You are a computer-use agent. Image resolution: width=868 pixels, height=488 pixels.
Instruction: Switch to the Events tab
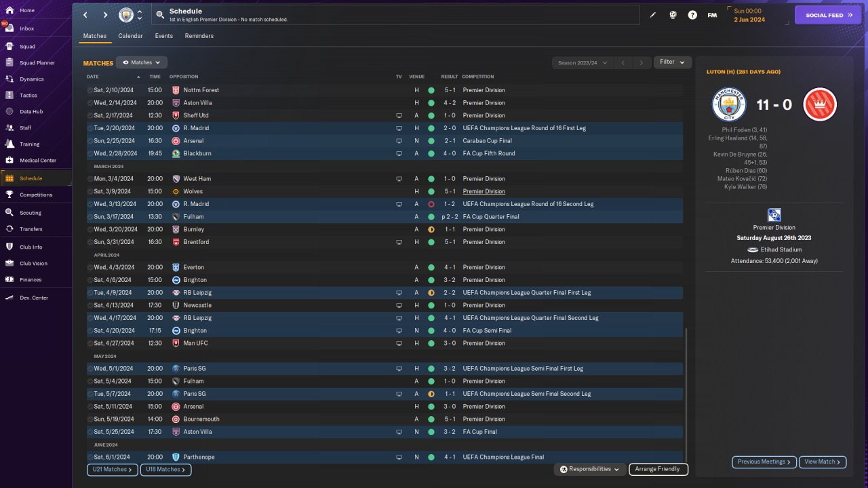pyautogui.click(x=163, y=36)
